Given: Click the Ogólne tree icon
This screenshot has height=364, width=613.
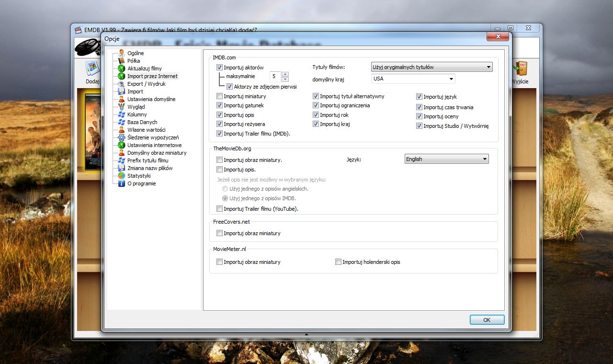Looking at the screenshot, I should (x=122, y=53).
